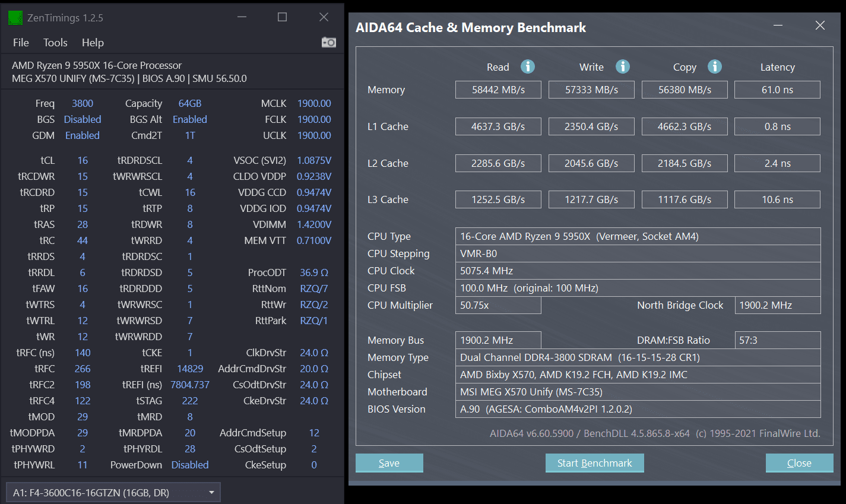Click the FinalWire Ltd. text in the AIDA64 footer
The height and width of the screenshot is (504, 846).
[x=790, y=433]
